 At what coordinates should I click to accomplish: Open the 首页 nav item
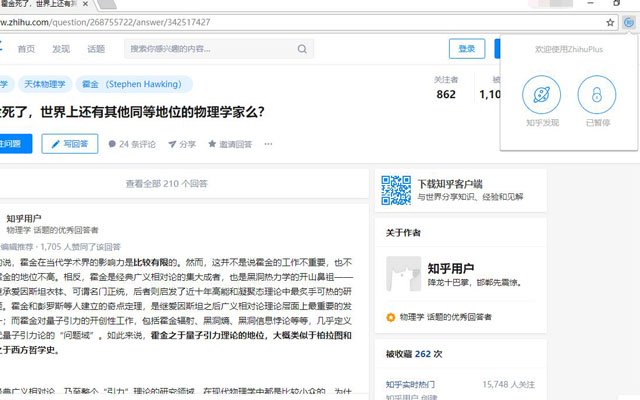click(x=26, y=49)
